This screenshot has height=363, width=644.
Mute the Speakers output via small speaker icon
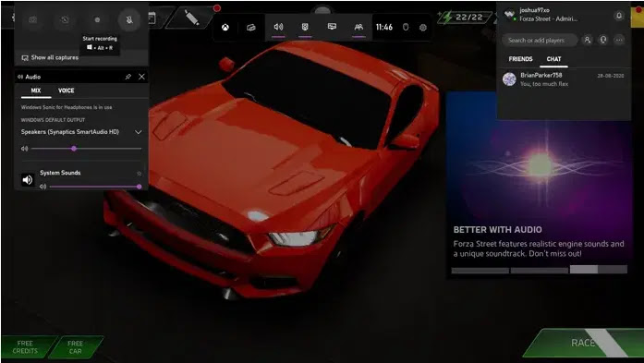click(x=24, y=149)
